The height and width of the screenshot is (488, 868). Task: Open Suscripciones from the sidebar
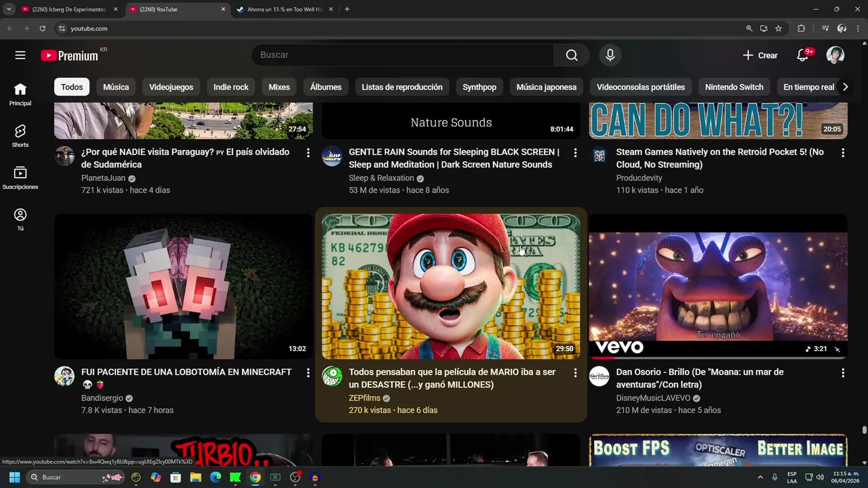point(20,178)
